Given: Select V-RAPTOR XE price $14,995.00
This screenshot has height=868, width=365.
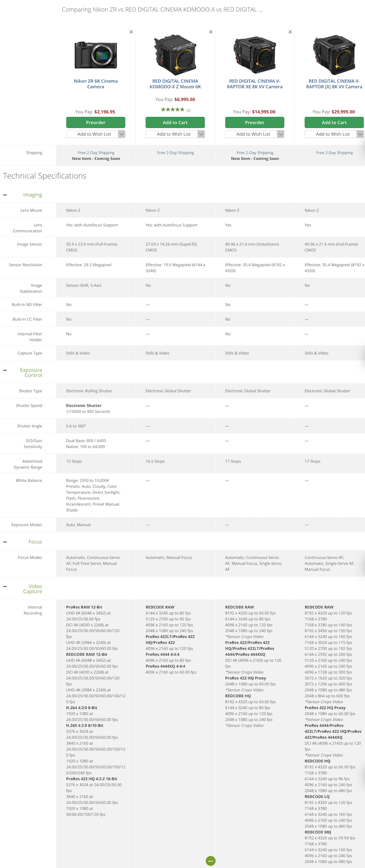Looking at the screenshot, I should (264, 112).
